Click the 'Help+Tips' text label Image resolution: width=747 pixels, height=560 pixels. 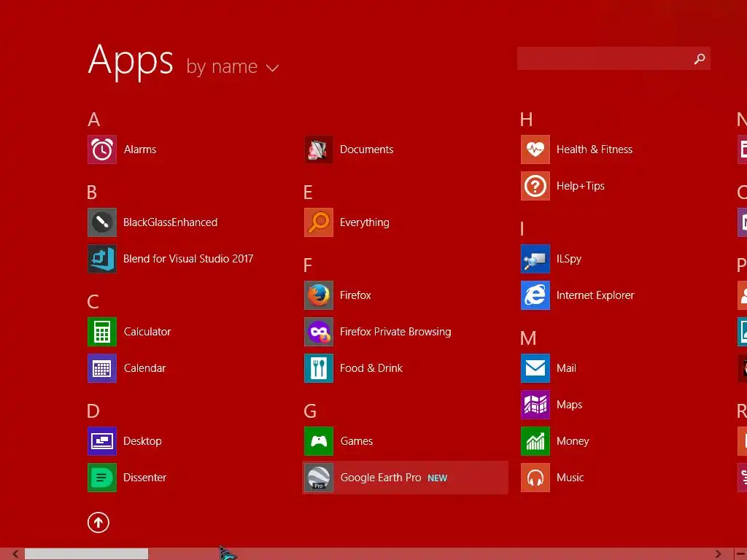click(x=580, y=186)
